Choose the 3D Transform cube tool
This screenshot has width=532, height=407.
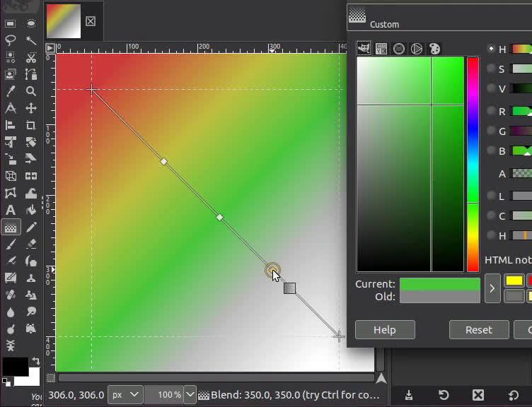coord(10,176)
